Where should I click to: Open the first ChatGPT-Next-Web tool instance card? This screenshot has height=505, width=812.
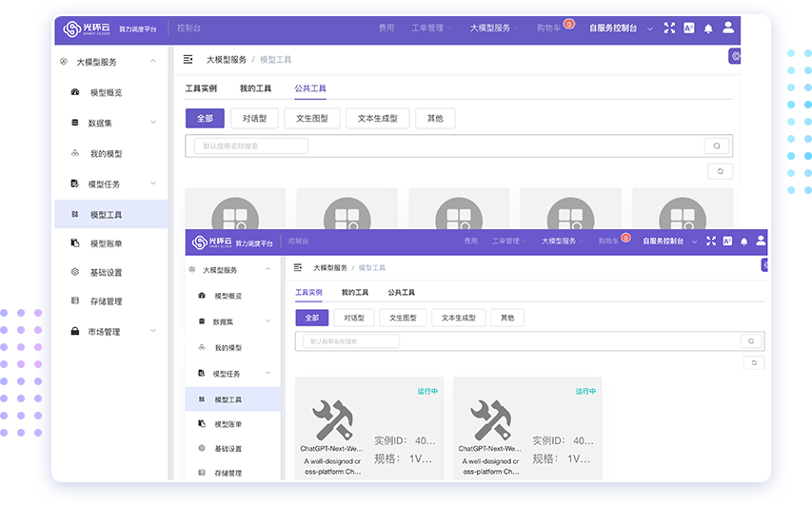pos(368,428)
